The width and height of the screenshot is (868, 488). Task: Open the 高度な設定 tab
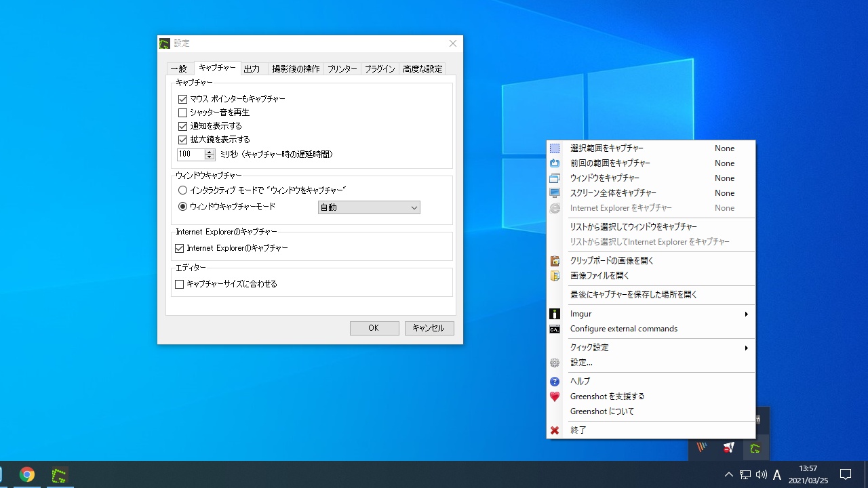[x=422, y=69]
